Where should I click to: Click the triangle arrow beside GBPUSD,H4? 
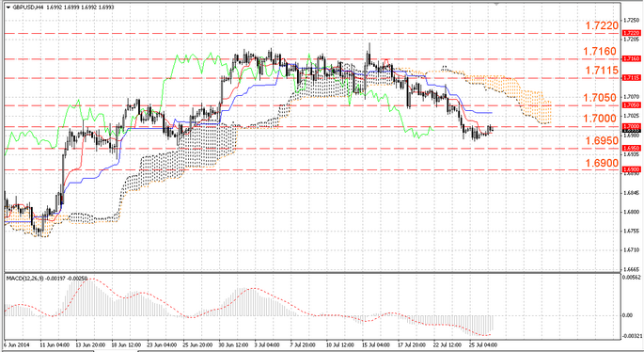click(8, 8)
